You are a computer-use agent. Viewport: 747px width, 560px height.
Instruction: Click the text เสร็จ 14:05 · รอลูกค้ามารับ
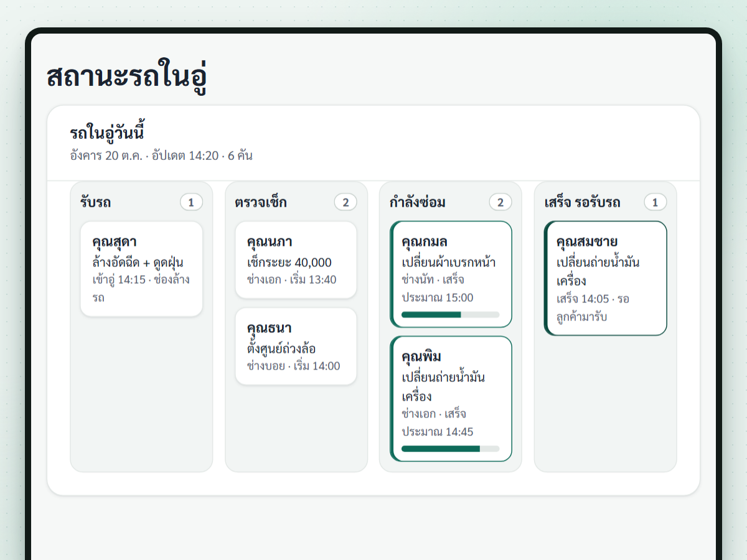[593, 308]
